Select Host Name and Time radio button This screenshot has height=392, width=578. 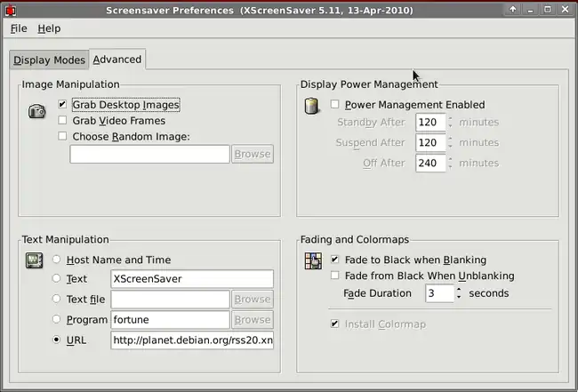(57, 260)
